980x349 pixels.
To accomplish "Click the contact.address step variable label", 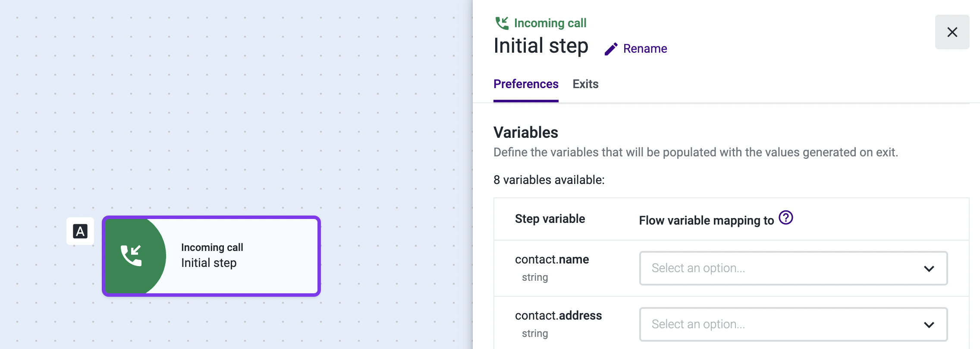I will [x=558, y=316].
